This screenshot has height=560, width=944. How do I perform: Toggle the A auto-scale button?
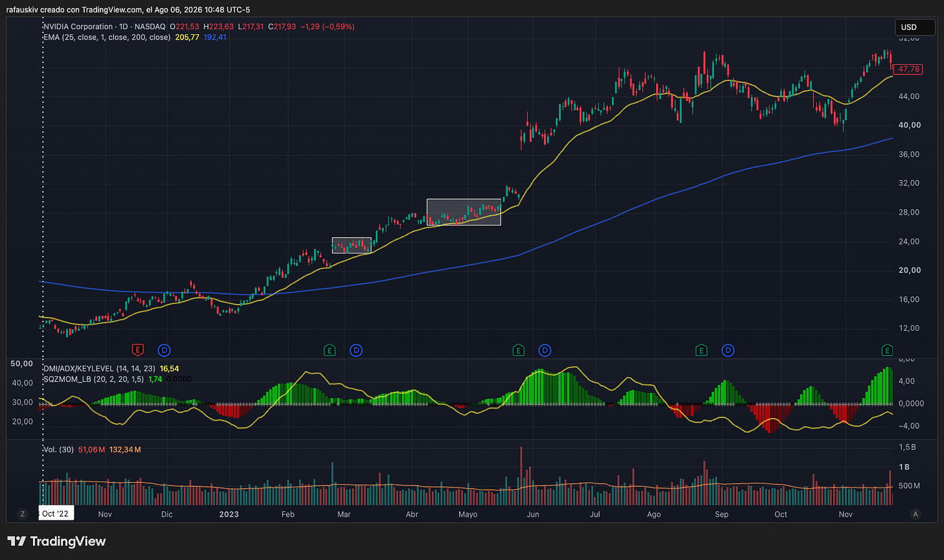tap(916, 514)
